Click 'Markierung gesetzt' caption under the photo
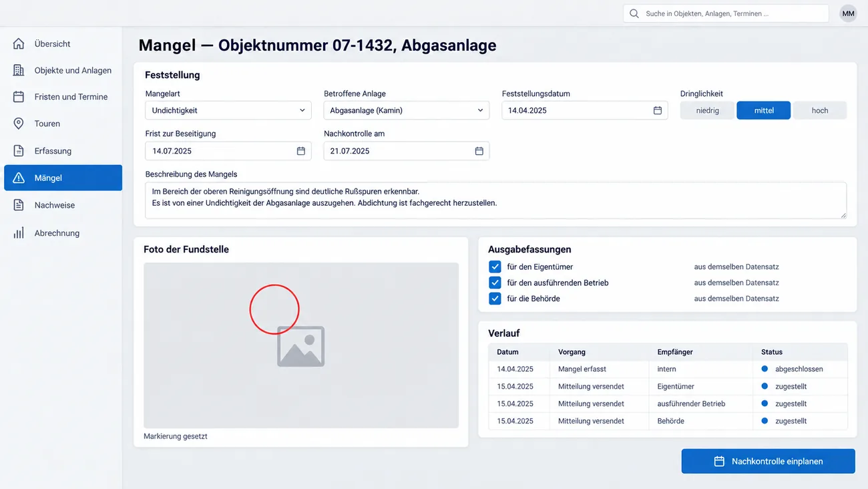 tap(176, 436)
